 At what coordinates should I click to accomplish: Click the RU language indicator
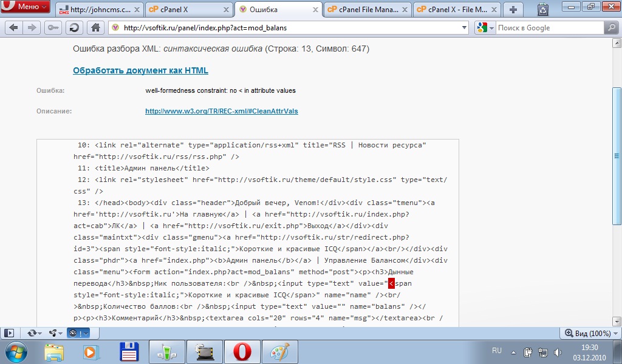pos(497,351)
